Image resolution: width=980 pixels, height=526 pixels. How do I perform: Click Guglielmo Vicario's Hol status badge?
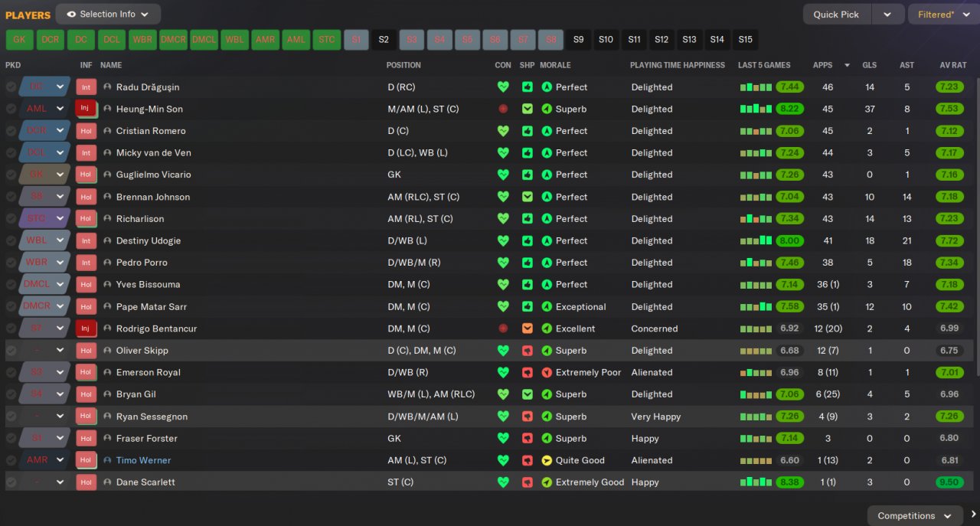[86, 175]
